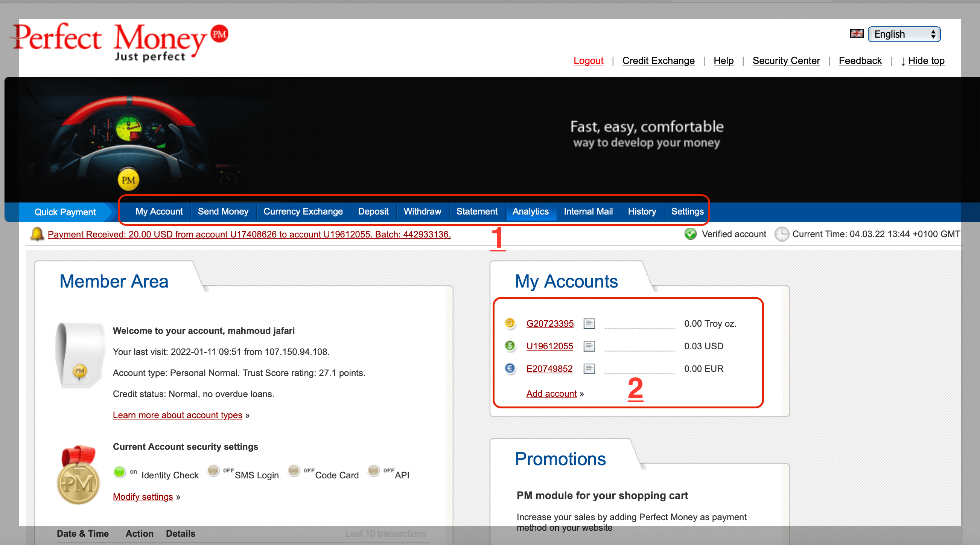Click Hide top to collapse the banner
Viewport: 980px width, 545px height.
926,61
